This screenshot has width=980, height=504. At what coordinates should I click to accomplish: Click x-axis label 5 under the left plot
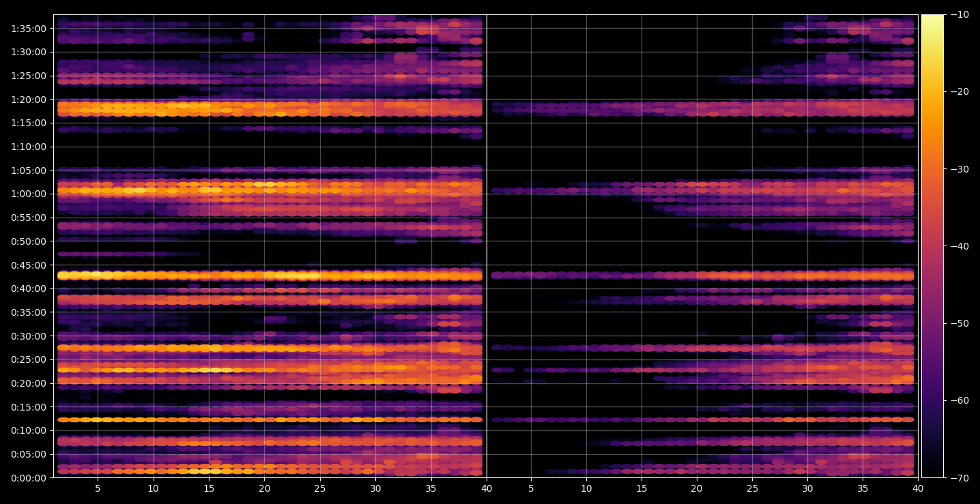(98, 488)
